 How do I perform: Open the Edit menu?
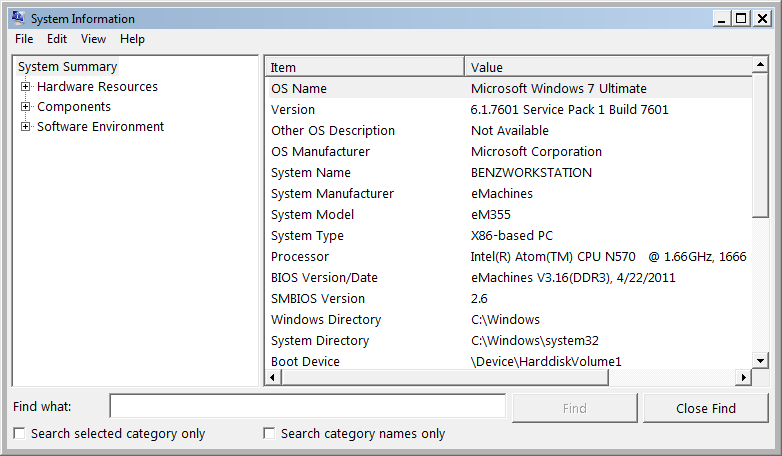(x=57, y=39)
